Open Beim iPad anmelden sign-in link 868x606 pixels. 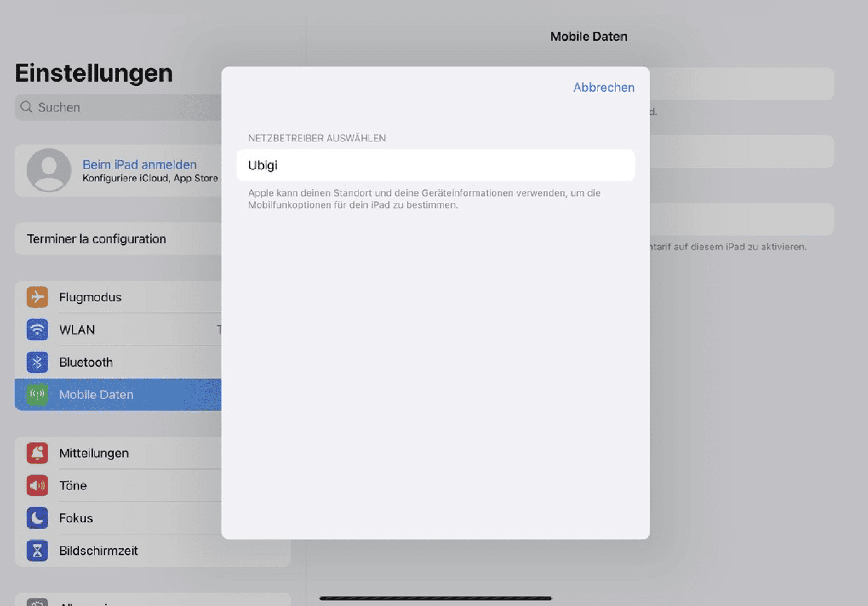pos(140,164)
